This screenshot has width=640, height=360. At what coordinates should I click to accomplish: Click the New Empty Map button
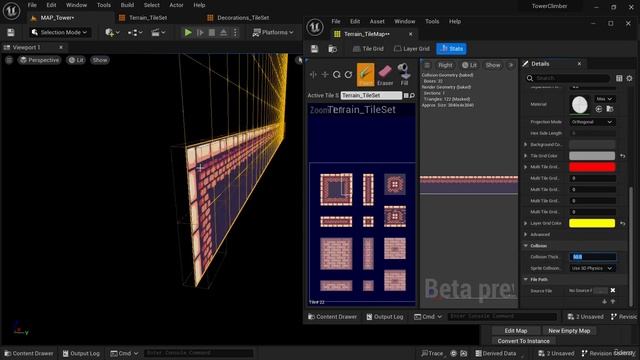[x=569, y=331]
